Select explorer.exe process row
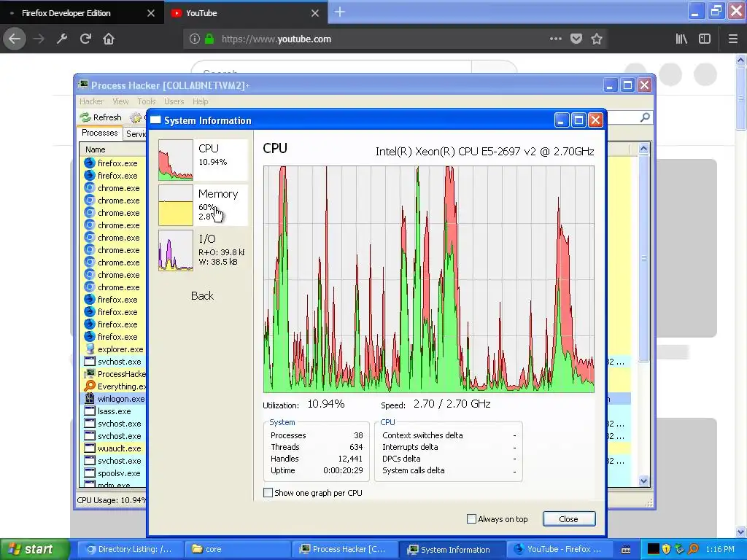747x560 pixels. click(113, 349)
